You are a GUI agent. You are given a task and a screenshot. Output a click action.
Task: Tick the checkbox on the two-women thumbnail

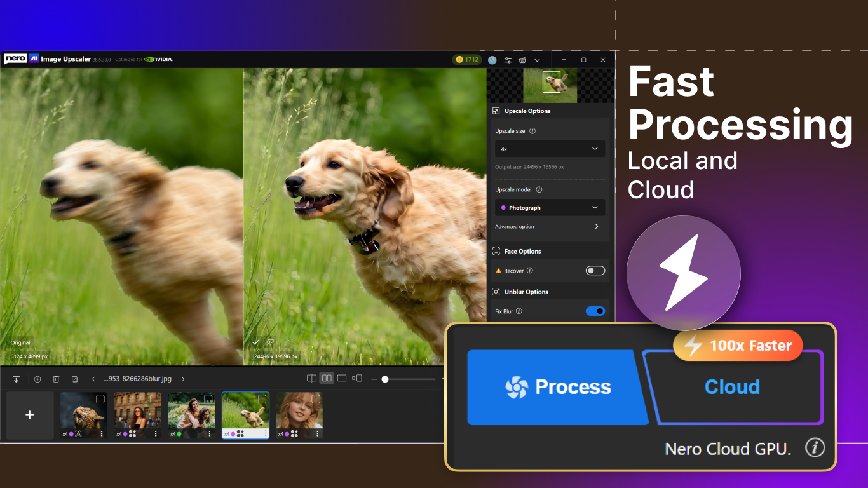(208, 399)
